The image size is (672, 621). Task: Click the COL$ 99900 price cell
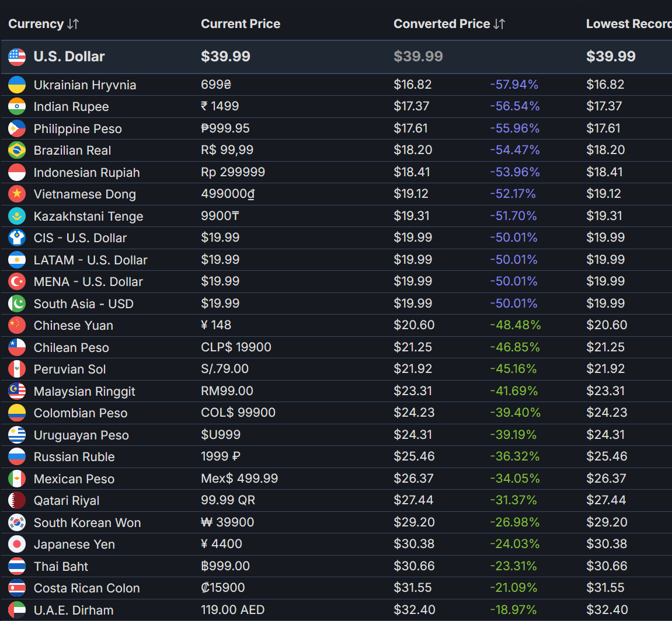pyautogui.click(x=238, y=412)
